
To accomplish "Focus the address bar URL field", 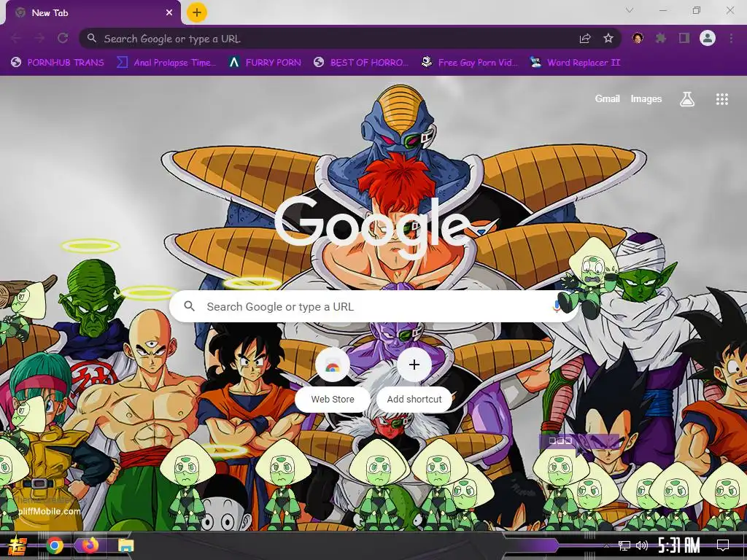I will pyautogui.click(x=350, y=39).
